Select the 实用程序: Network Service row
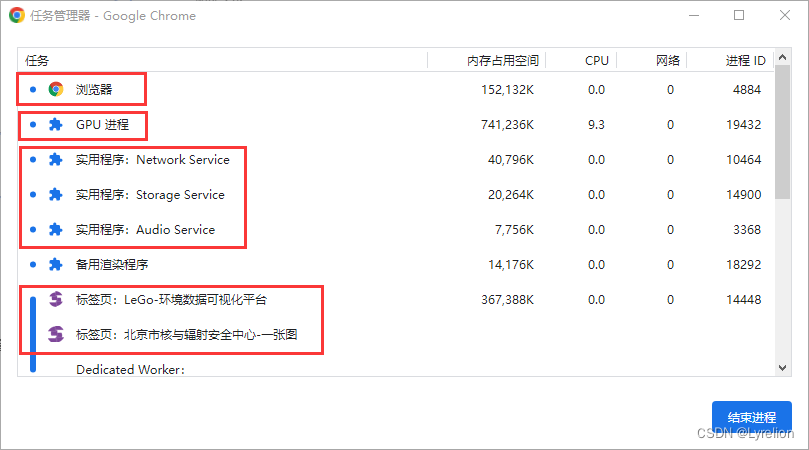This screenshot has height=450, width=809. tap(396, 159)
